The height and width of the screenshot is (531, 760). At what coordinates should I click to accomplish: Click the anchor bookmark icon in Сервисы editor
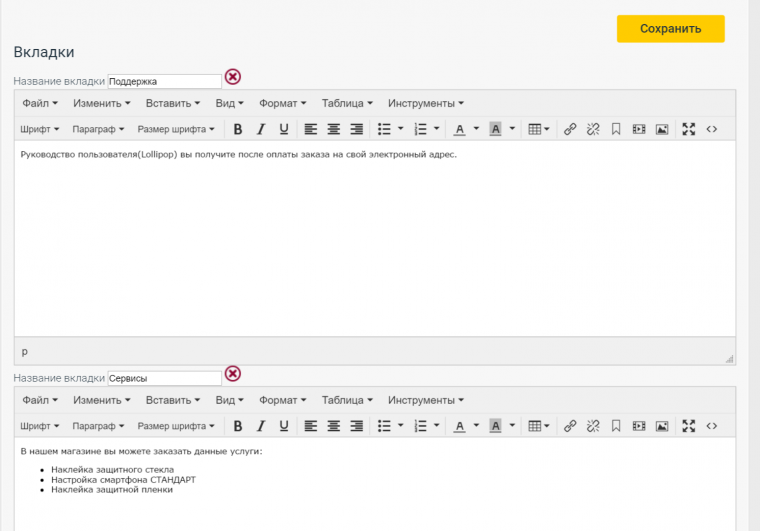616,426
